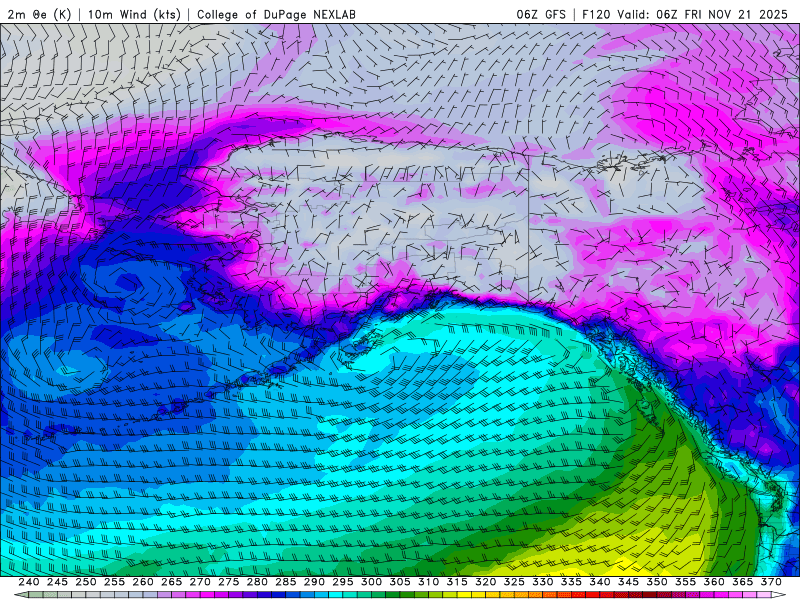The height and width of the screenshot is (600, 800).
Task: Click the 345 value on the color scale
Action: 629,582
